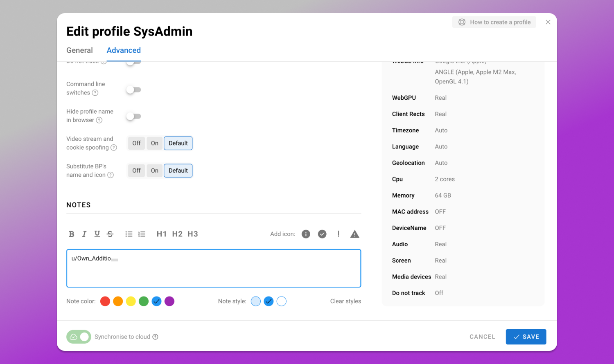Apply bold formatting in notes toolbar
Screen dimensions: 614x364
point(72,234)
